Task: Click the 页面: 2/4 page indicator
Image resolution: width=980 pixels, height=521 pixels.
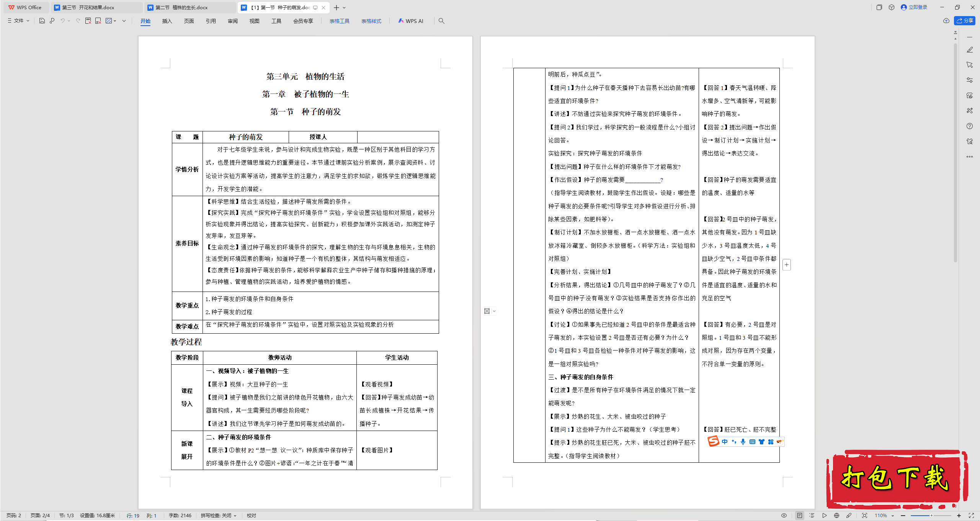Action: [40, 516]
